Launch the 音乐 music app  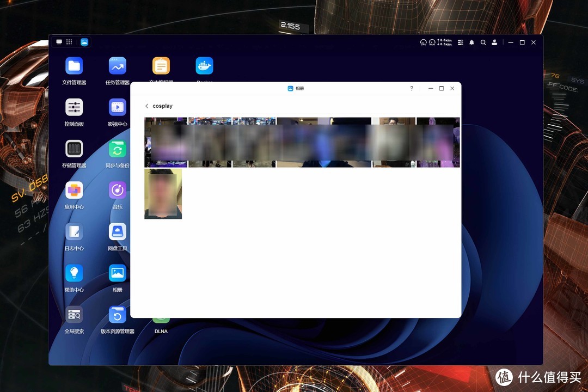[117, 190]
